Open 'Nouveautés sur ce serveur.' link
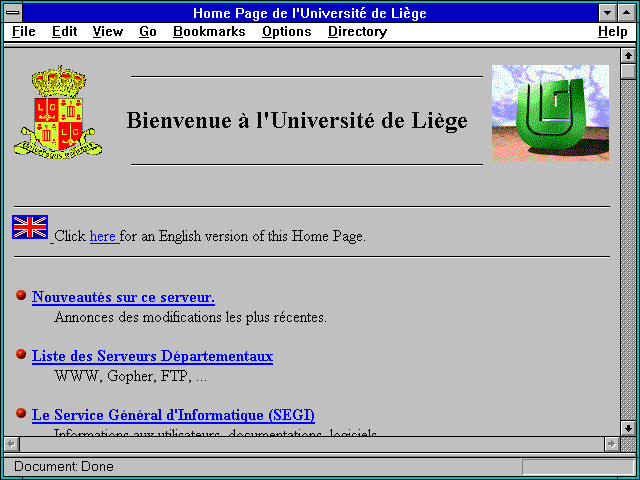 [123, 297]
